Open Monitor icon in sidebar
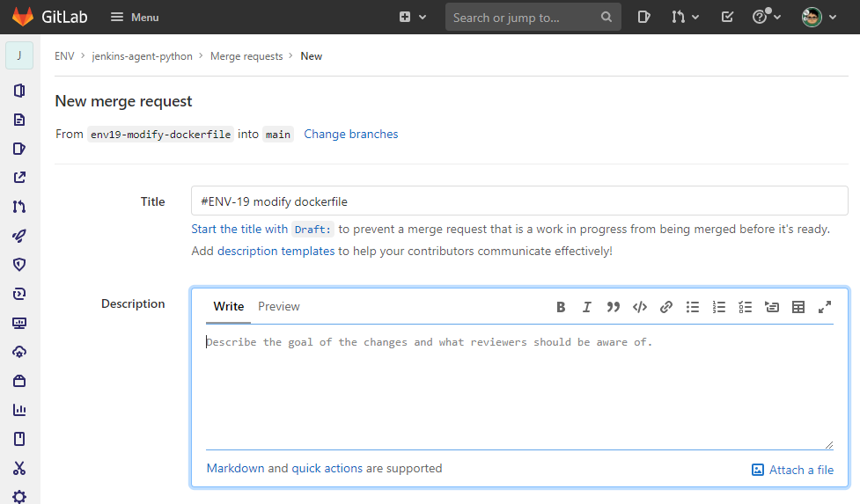860x504 pixels. click(x=19, y=323)
